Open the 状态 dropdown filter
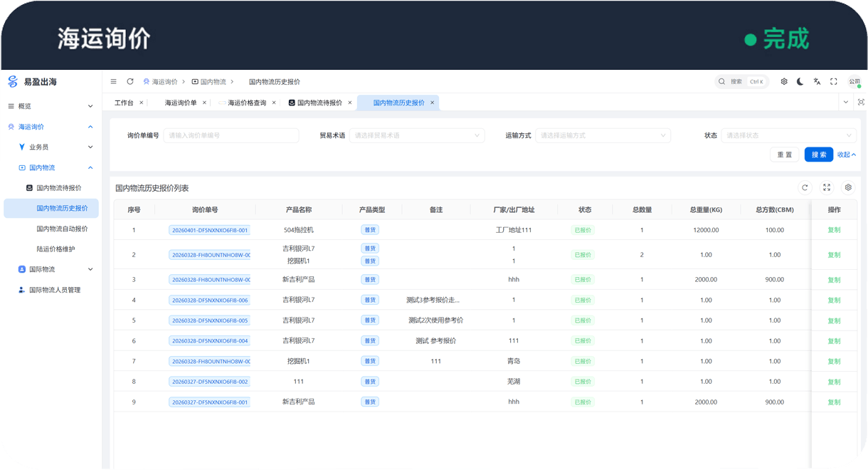 click(788, 135)
